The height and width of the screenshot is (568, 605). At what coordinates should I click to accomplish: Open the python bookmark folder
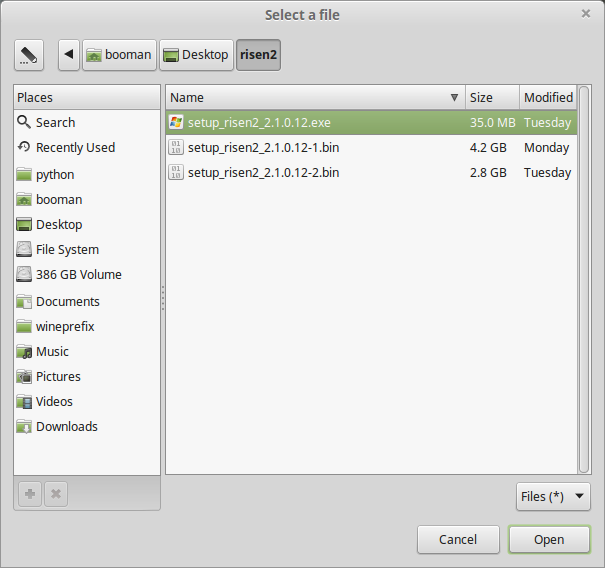[x=87, y=174]
